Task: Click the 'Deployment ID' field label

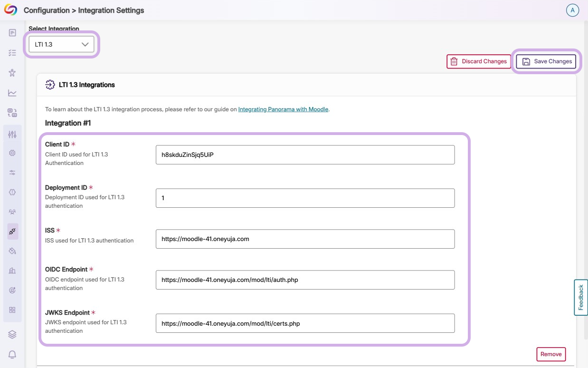Action: [x=66, y=188]
